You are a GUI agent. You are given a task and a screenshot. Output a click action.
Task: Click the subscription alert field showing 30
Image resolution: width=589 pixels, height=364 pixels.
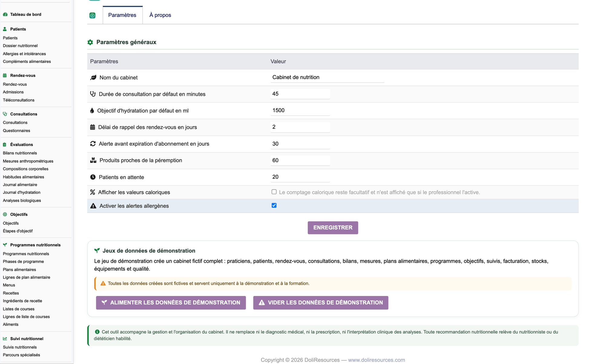(x=300, y=144)
